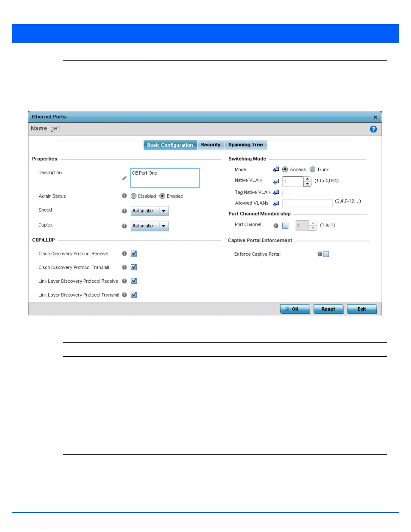Image resolution: width=411 pixels, height=532 pixels.
Task: Click the Port Channel spinner up arrow
Action: tap(313, 223)
